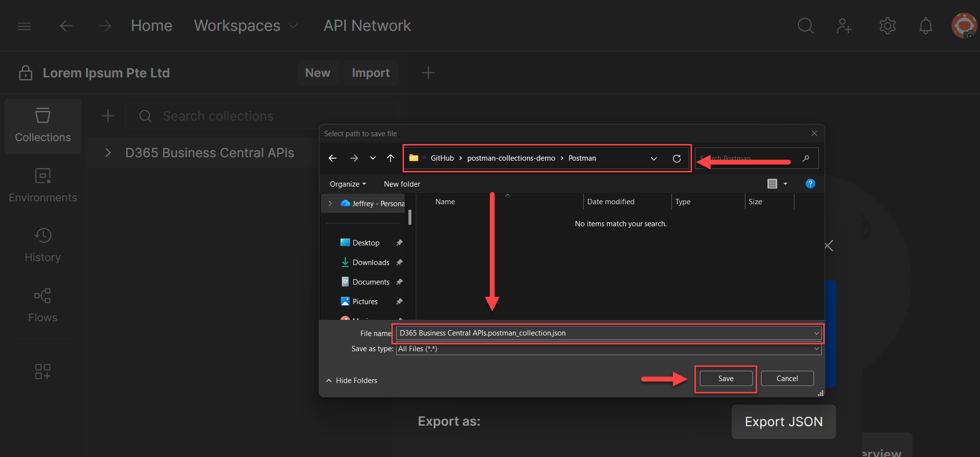Select GitHub in address breadcrumb

[x=442, y=158]
